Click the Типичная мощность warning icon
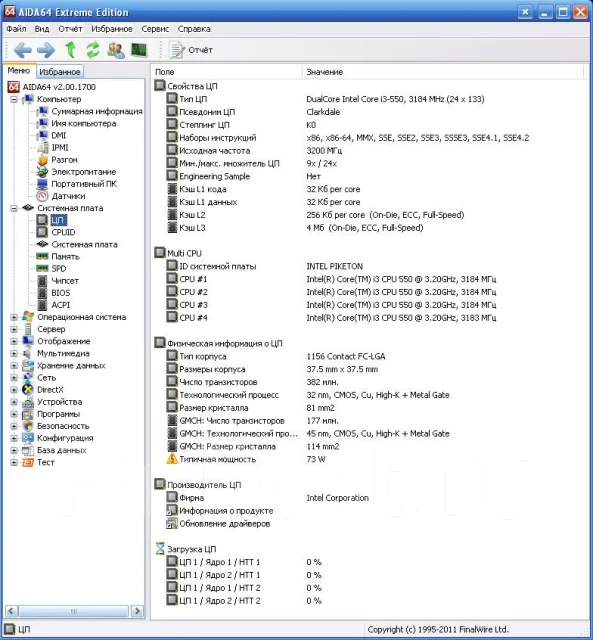 click(172, 459)
